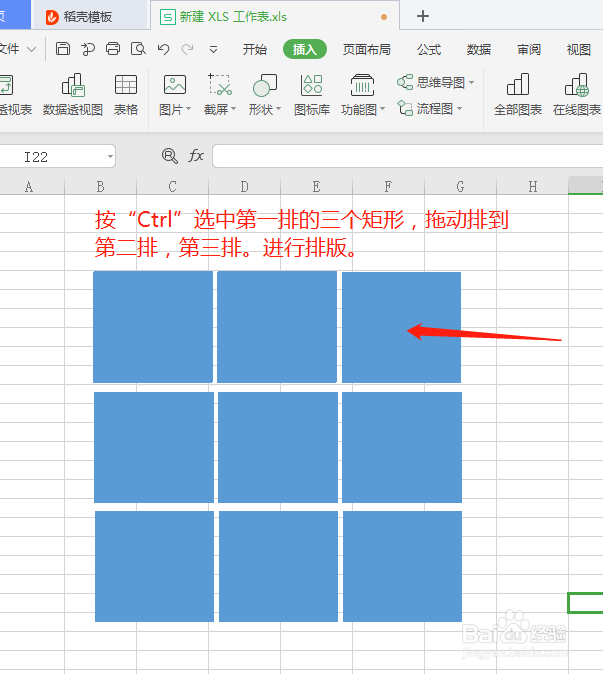Select column C header
603x674 pixels.
172,187
